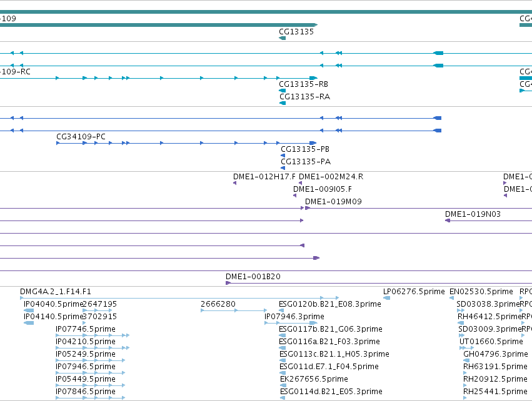Click the DME1-012H17.F label
This screenshot has height=401, width=532.
(x=264, y=177)
